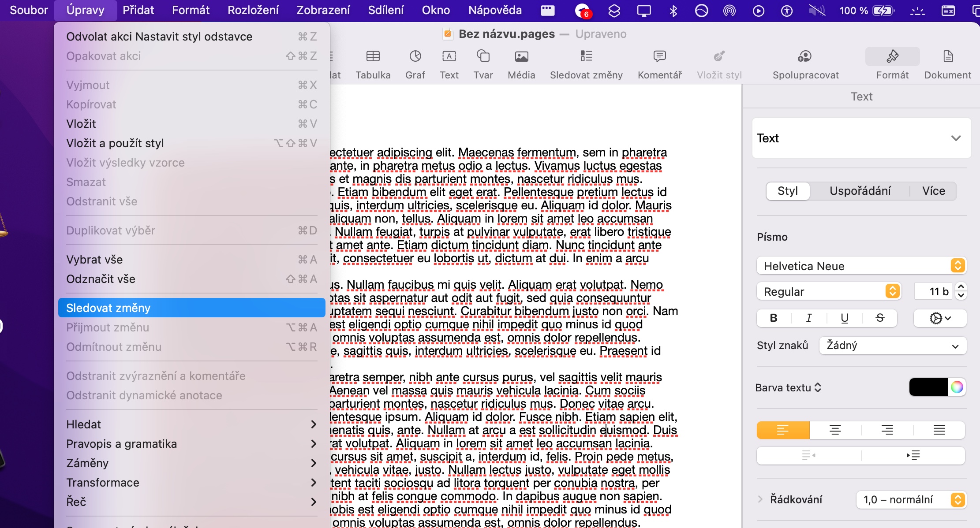Add a text box via Text icon
Screen dimensions: 980x528
[449, 56]
